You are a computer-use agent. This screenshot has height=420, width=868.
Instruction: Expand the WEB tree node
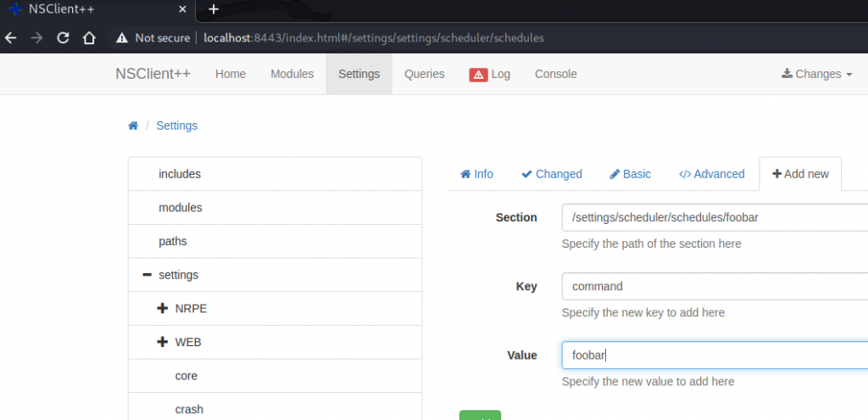[162, 343]
